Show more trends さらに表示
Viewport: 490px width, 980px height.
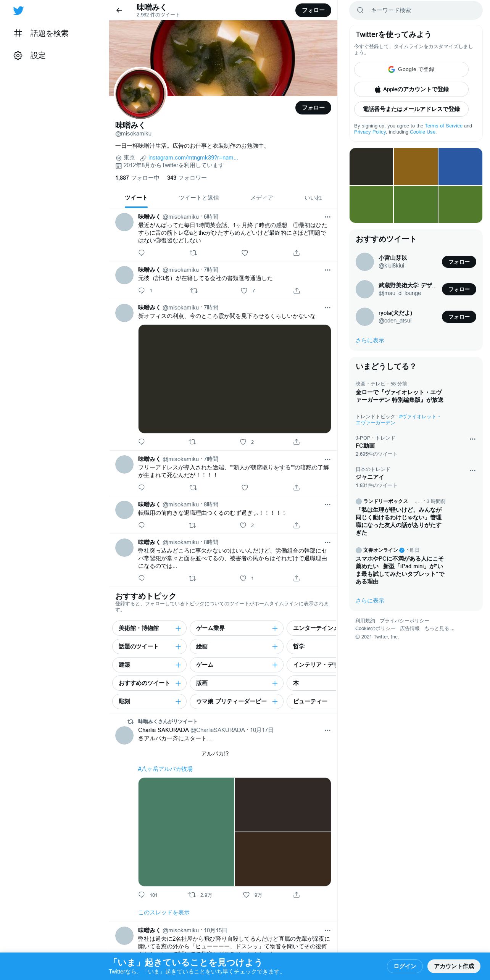pyautogui.click(x=370, y=601)
